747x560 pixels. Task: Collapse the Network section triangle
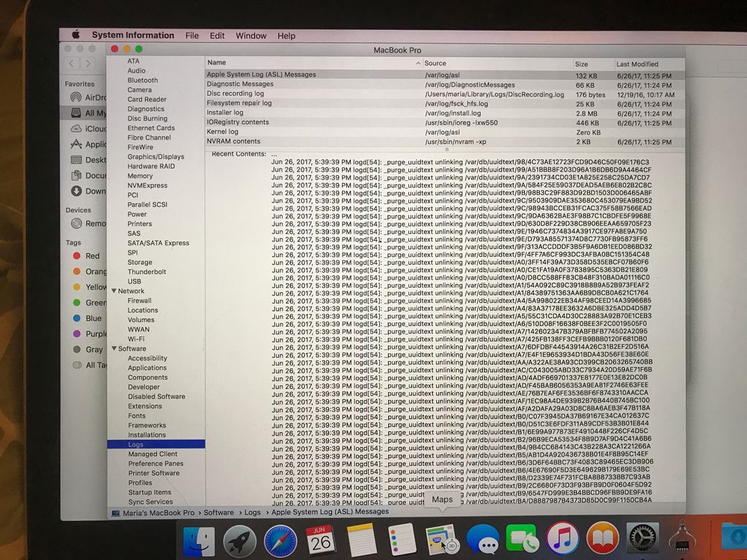[x=114, y=291]
